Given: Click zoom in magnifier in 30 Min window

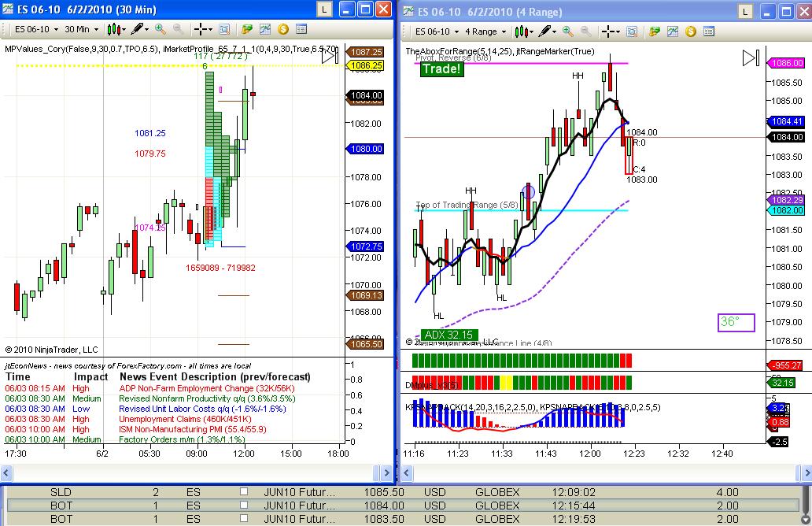Looking at the screenshot, I should click(161, 30).
